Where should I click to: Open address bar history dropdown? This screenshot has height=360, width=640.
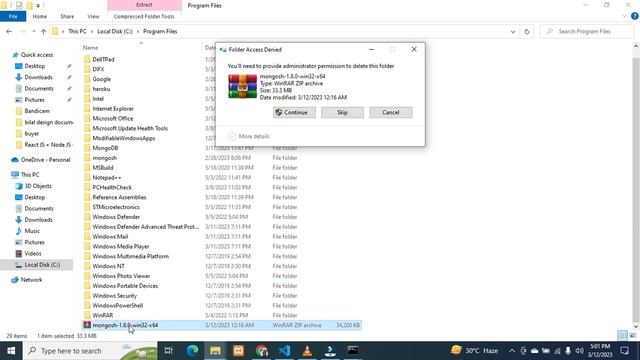tap(513, 31)
